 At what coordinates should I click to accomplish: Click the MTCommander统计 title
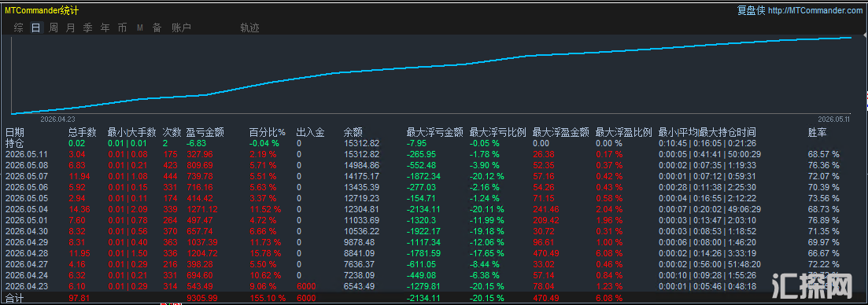(42, 10)
